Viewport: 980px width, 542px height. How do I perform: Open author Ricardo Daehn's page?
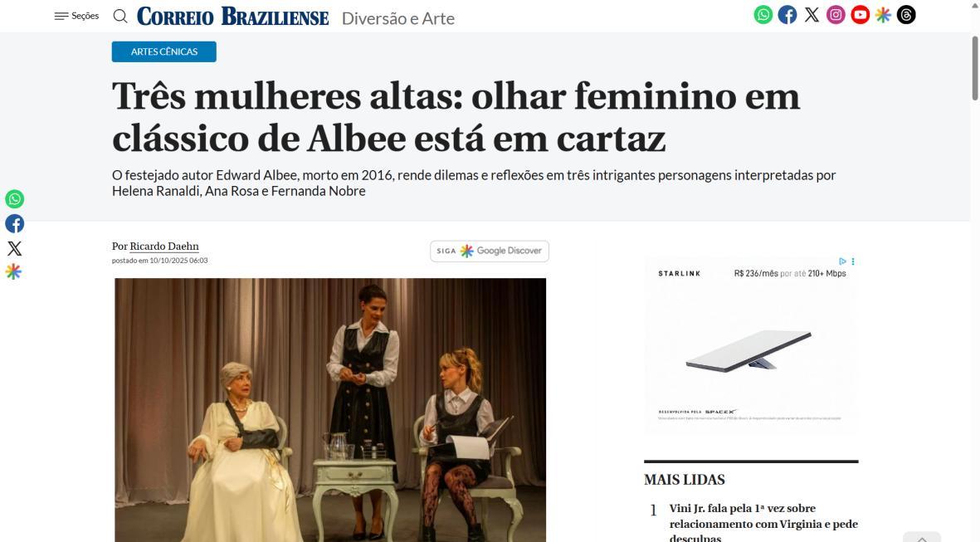pyautogui.click(x=164, y=247)
